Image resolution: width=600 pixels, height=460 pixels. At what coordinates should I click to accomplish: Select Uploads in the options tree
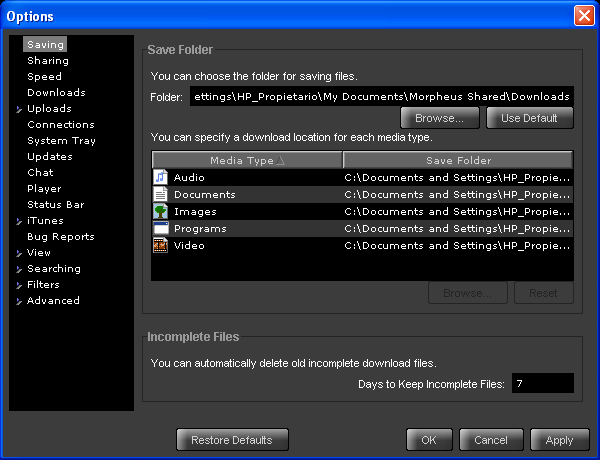(49, 109)
